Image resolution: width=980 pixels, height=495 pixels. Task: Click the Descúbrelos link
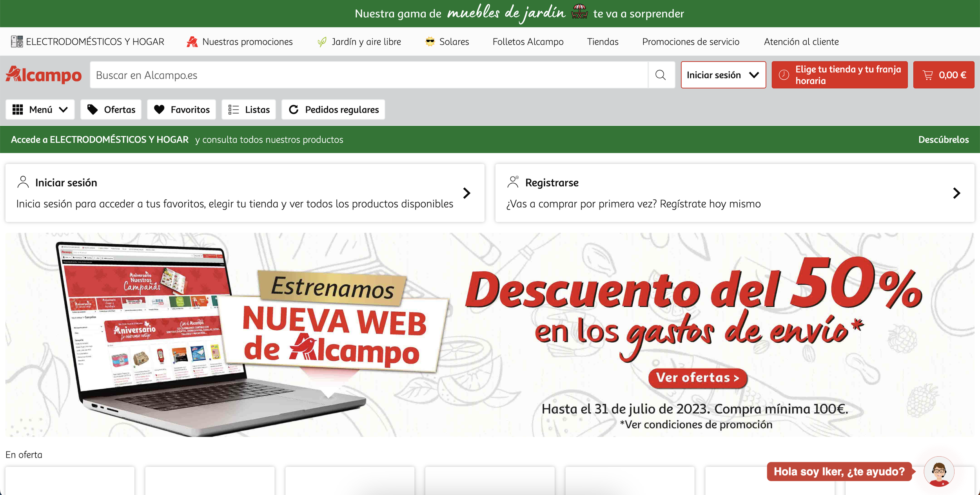click(x=943, y=139)
